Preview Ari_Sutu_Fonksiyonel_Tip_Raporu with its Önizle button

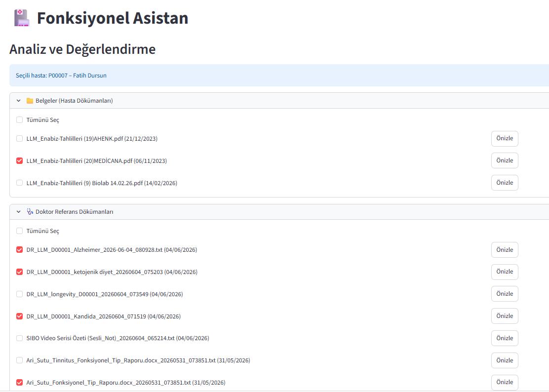coord(505,382)
